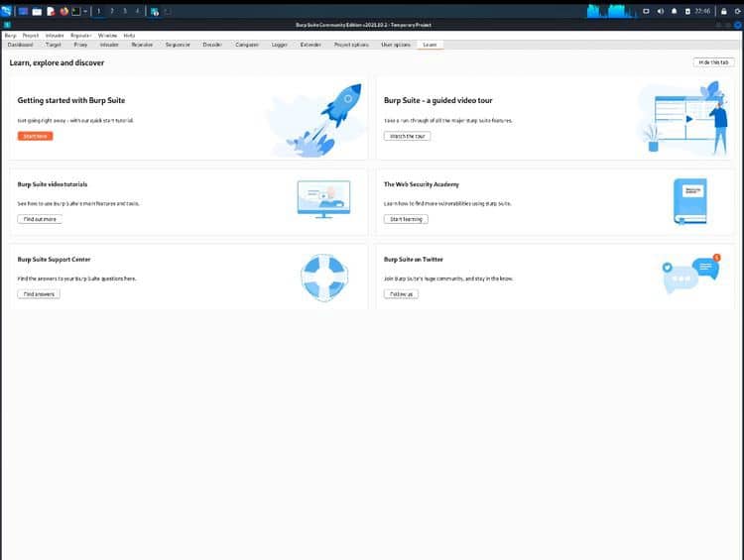
Task: Click the battery power tray icon
Action: click(687, 11)
